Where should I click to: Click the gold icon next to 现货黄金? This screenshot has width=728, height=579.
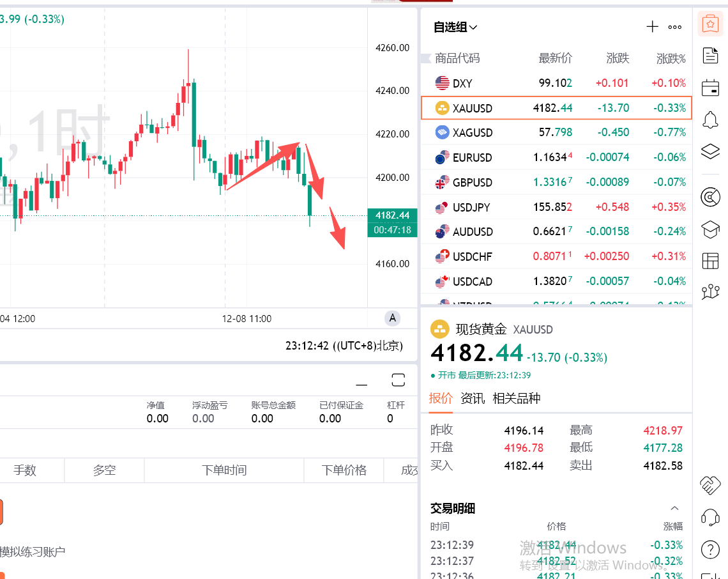coord(440,329)
